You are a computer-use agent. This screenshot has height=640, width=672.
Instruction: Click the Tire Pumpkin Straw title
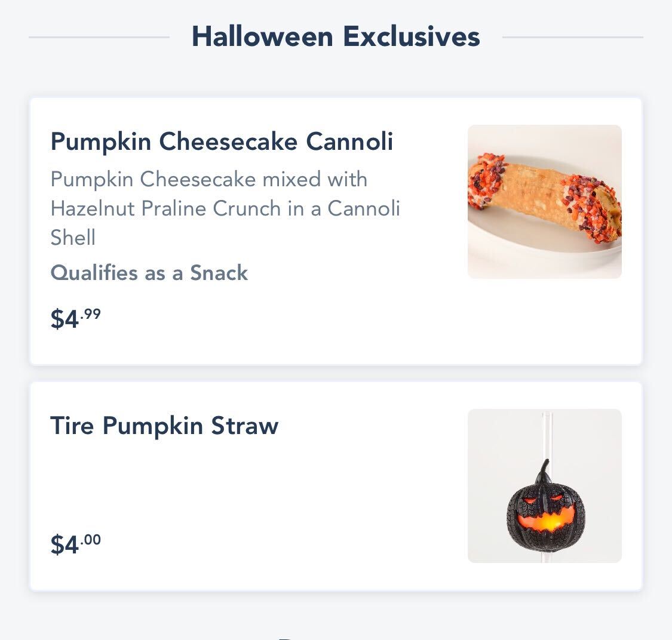point(164,426)
